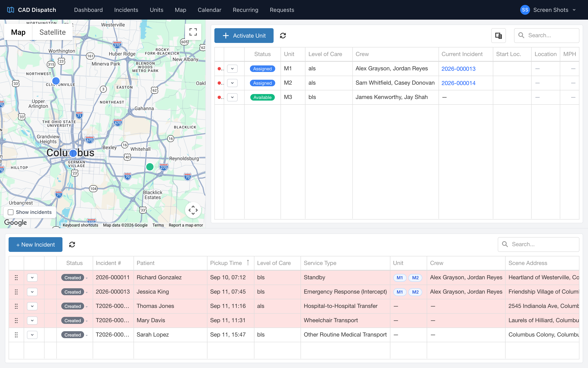Image resolution: width=588 pixels, height=368 pixels.
Task: Click the map camera pan control
Action: (193, 210)
